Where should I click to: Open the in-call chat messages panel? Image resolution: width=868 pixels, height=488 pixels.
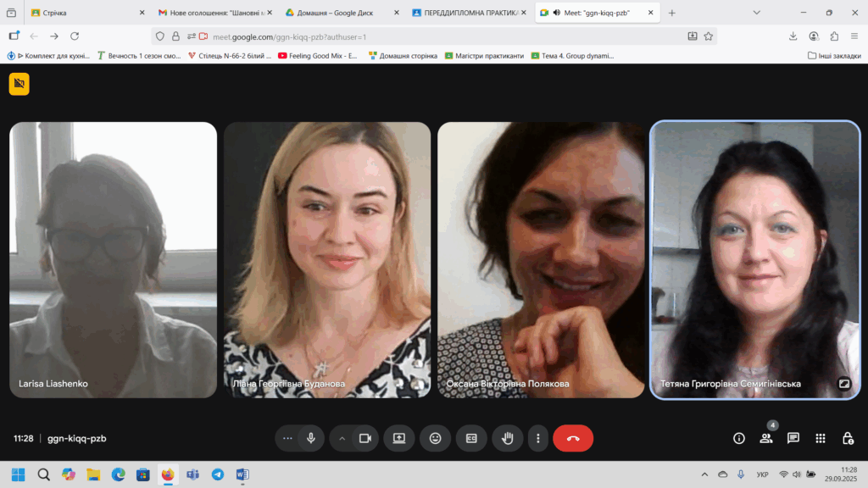click(793, 438)
